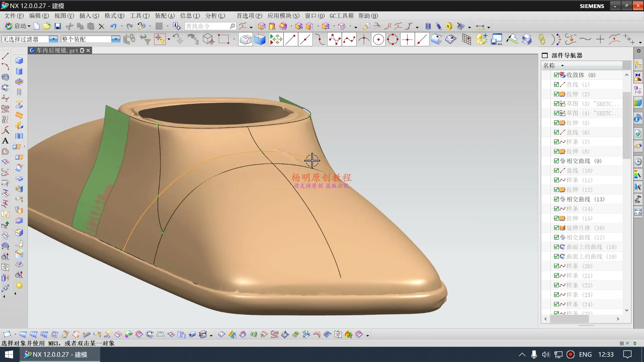Click the Save file icon

58,26
